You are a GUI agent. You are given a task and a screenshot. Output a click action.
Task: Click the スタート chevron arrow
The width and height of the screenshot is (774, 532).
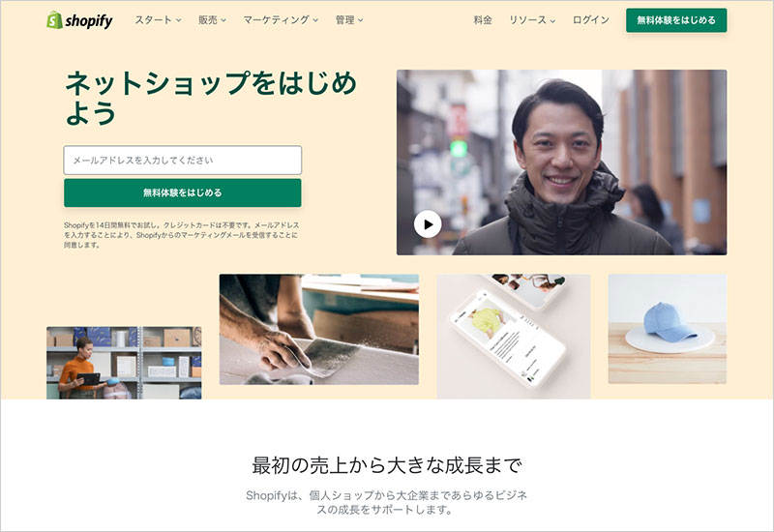[x=179, y=20]
